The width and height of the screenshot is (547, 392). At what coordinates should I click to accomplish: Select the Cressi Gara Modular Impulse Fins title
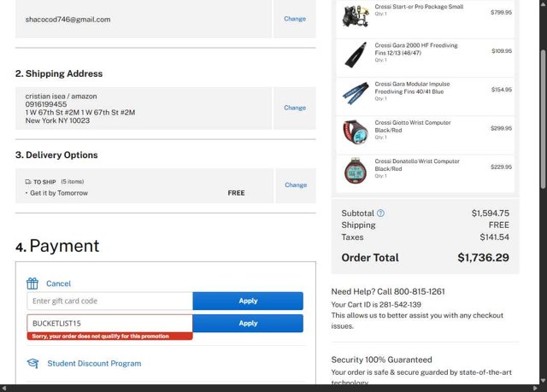click(412, 88)
